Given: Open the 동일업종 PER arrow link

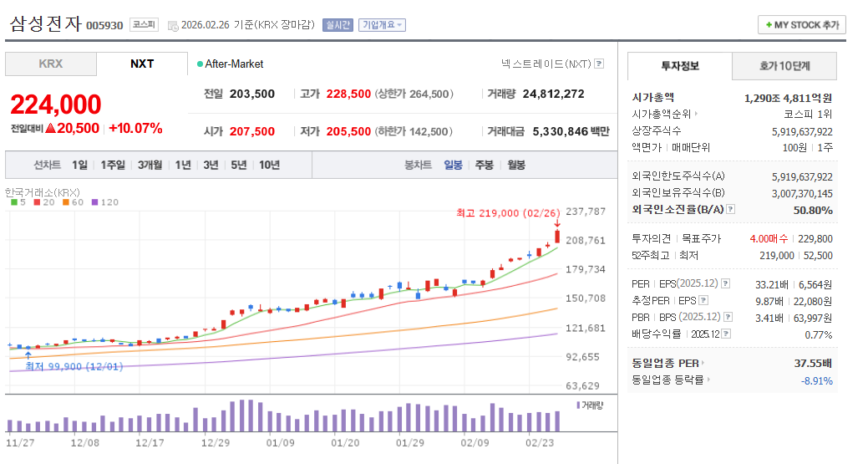Looking at the screenshot, I should pos(703,363).
